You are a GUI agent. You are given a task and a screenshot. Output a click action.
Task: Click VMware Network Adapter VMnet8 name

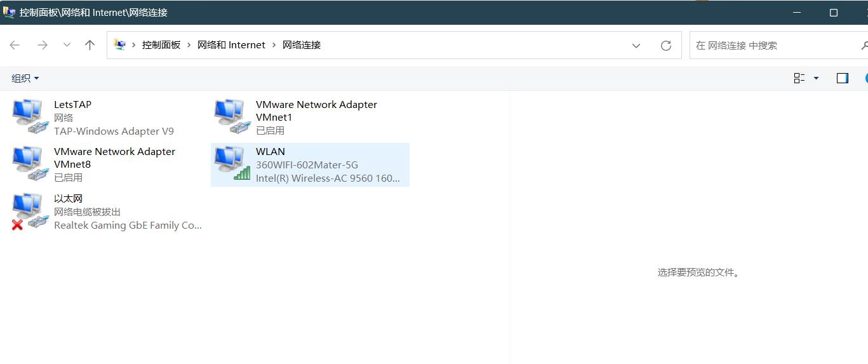pos(114,158)
